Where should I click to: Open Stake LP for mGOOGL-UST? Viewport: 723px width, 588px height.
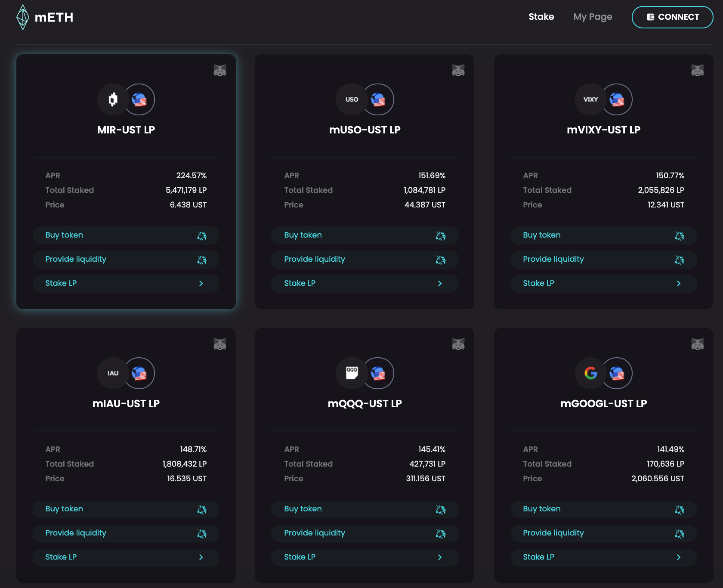pyautogui.click(x=604, y=557)
